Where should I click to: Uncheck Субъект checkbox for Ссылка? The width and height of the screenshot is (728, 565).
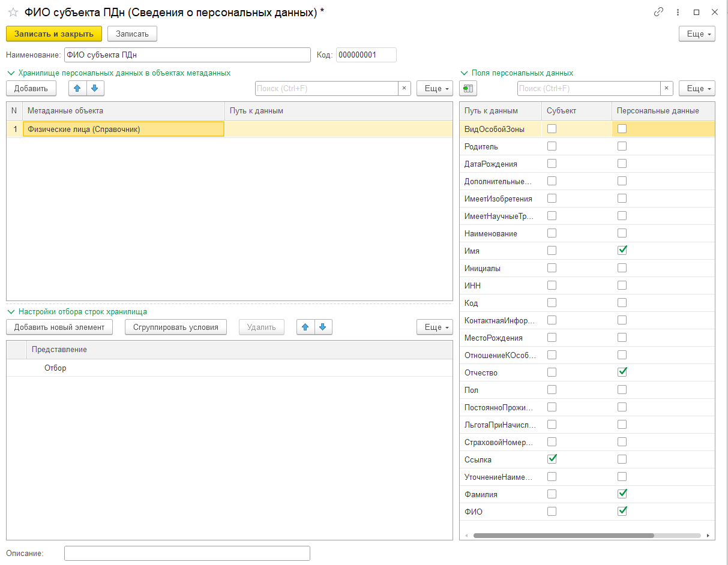click(552, 459)
